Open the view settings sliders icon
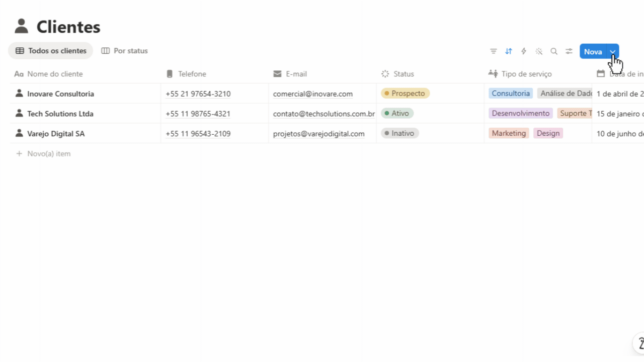This screenshot has width=644, height=362. (x=569, y=51)
